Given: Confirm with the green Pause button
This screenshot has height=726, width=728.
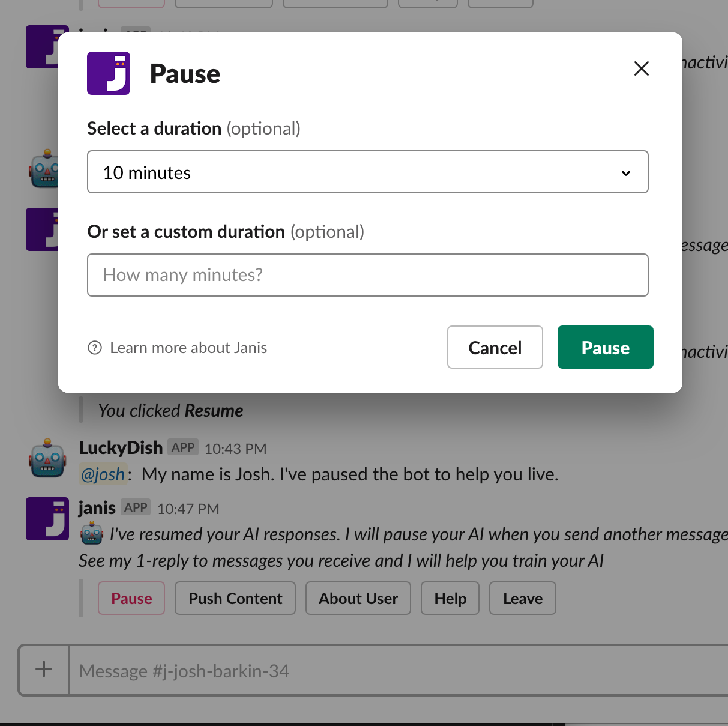Looking at the screenshot, I should click(605, 347).
